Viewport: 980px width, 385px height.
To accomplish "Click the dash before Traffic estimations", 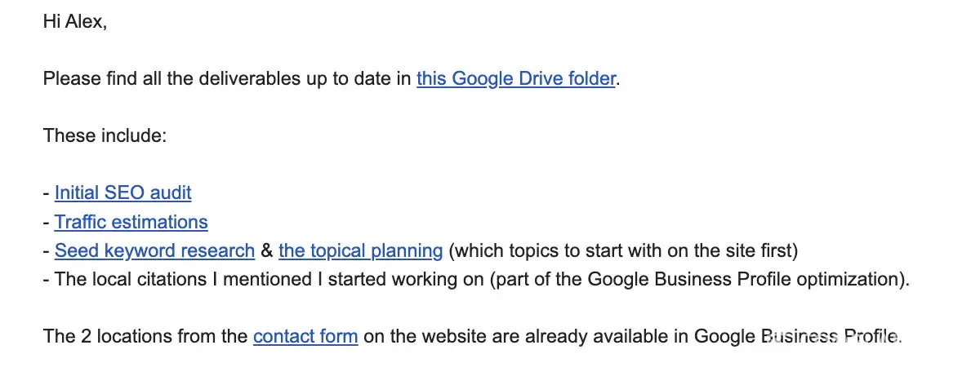I will point(46,222).
